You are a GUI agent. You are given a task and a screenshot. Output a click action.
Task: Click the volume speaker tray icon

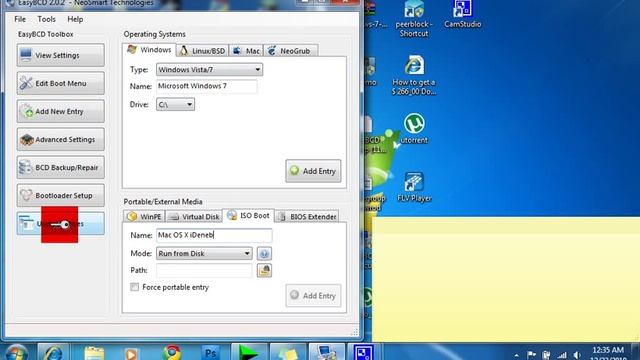tap(577, 355)
